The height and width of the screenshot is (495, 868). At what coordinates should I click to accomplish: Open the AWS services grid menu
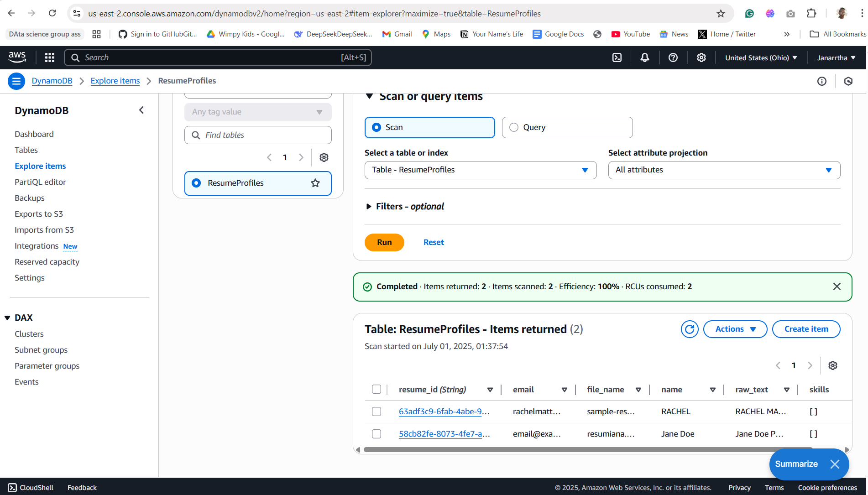click(x=50, y=57)
